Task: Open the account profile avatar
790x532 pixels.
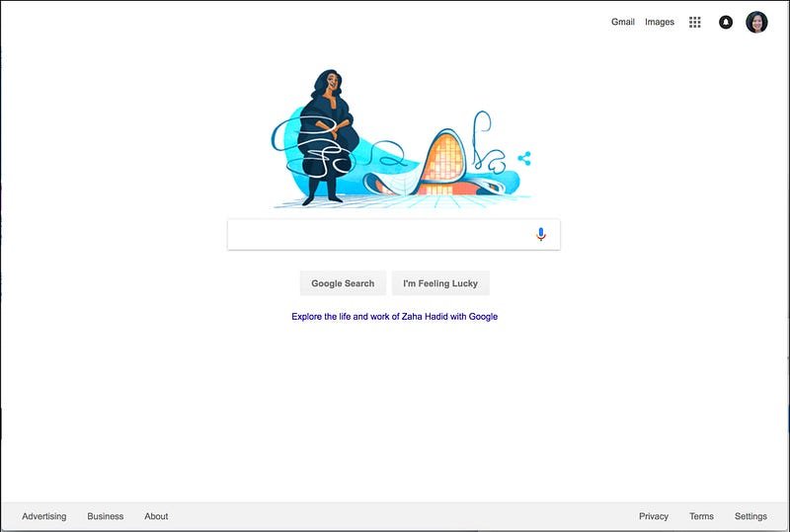Action: 756,22
